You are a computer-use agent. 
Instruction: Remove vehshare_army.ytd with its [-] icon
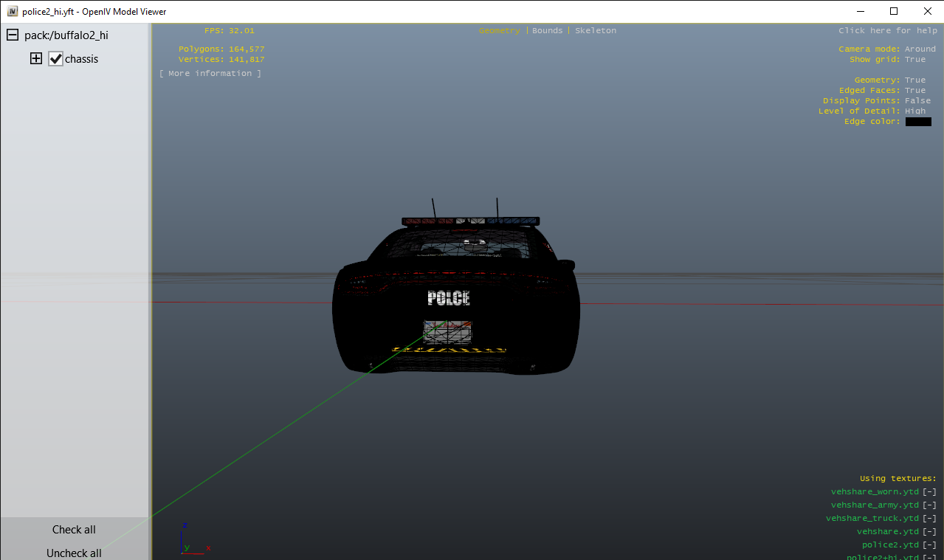click(x=929, y=505)
